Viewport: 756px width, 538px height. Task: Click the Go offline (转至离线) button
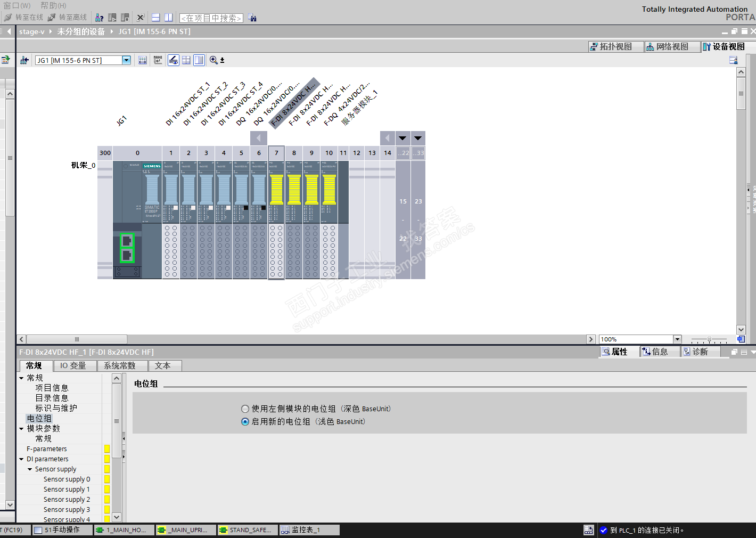tap(68, 18)
